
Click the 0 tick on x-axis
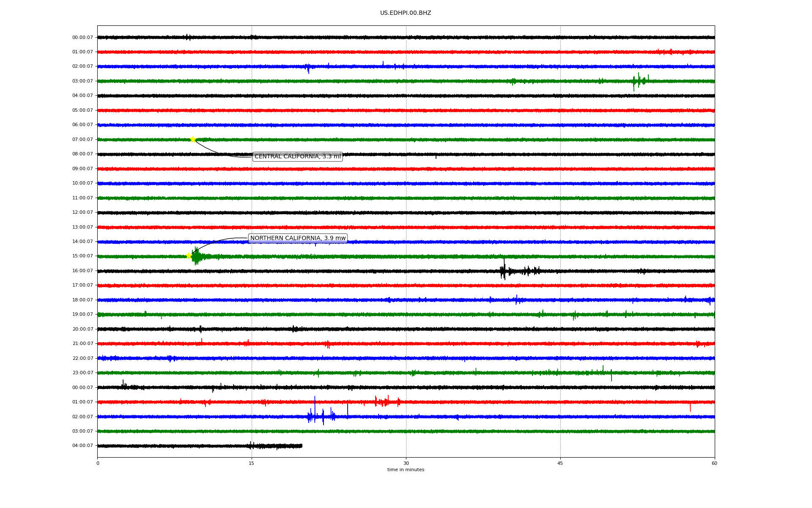(98, 463)
